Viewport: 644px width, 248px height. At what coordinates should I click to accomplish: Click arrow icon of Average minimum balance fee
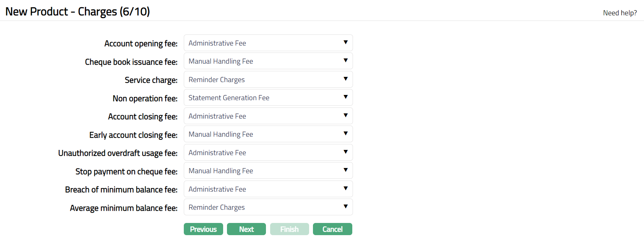(346, 207)
